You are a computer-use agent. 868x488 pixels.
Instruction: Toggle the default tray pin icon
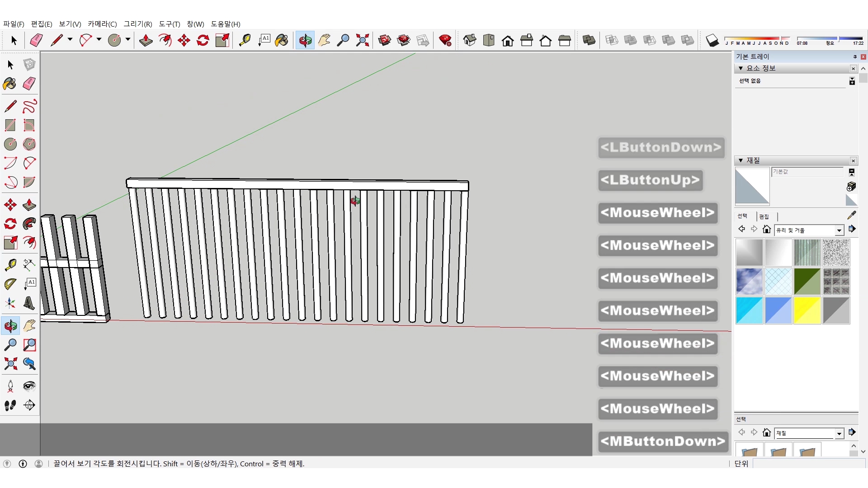click(854, 57)
